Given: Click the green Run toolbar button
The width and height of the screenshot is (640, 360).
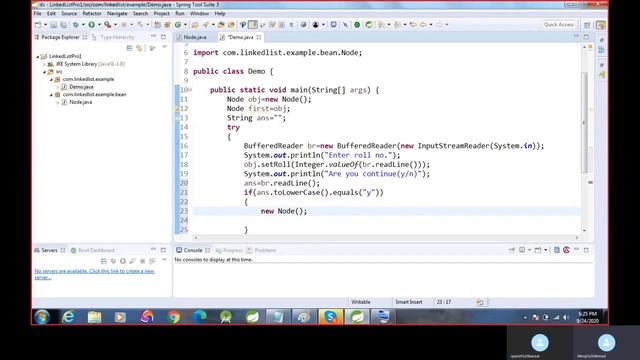Looking at the screenshot, I should pyautogui.click(x=91, y=25).
